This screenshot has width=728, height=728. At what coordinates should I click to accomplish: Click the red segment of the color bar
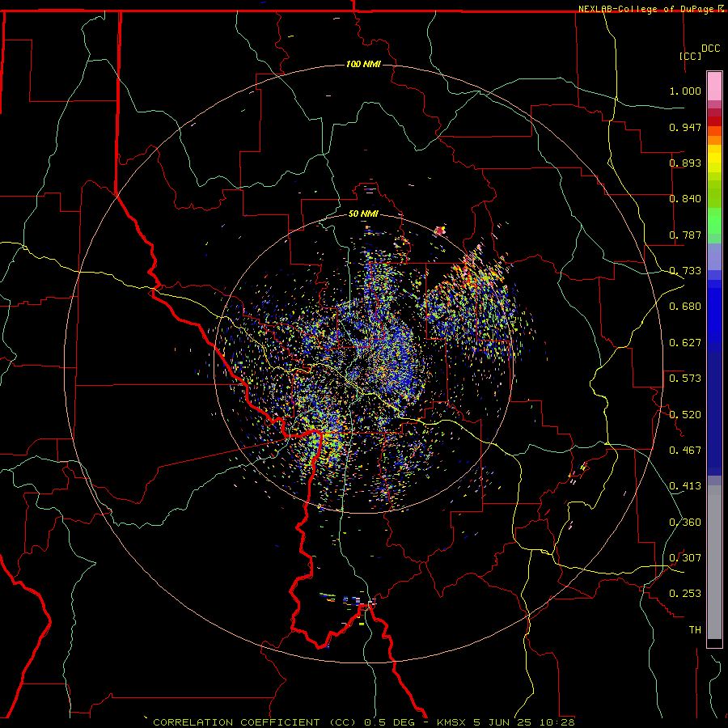pyautogui.click(x=714, y=121)
